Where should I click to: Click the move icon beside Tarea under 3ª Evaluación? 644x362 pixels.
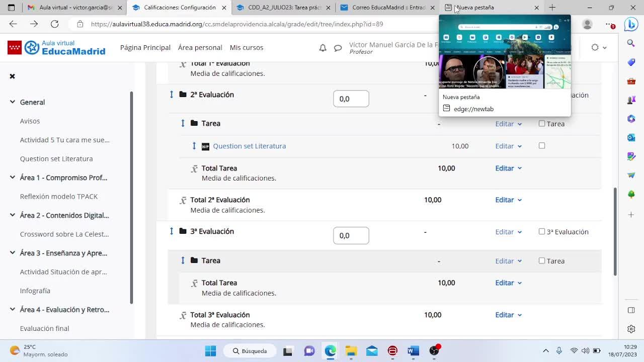[x=183, y=260]
